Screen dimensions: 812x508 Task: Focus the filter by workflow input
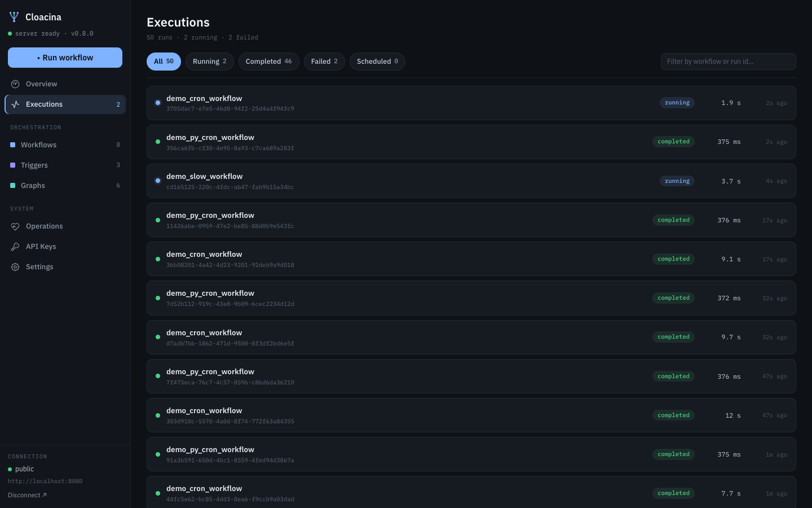click(729, 62)
